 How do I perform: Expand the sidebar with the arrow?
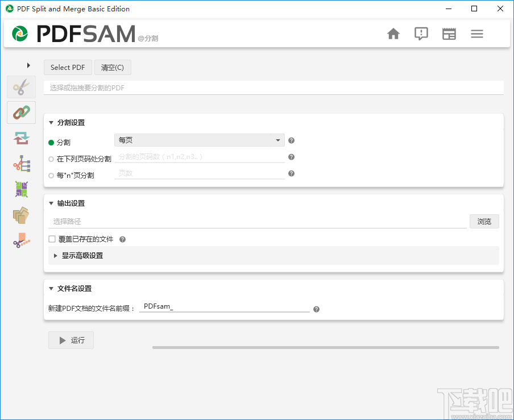tap(28, 65)
